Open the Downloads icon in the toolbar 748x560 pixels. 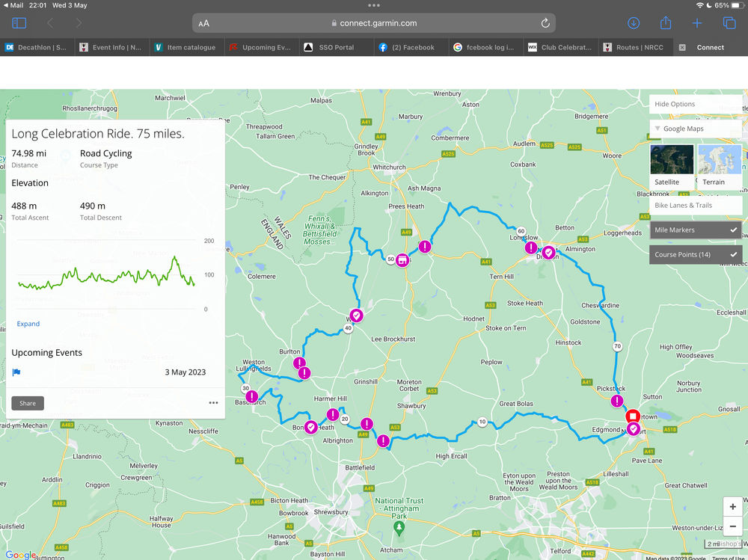point(633,23)
